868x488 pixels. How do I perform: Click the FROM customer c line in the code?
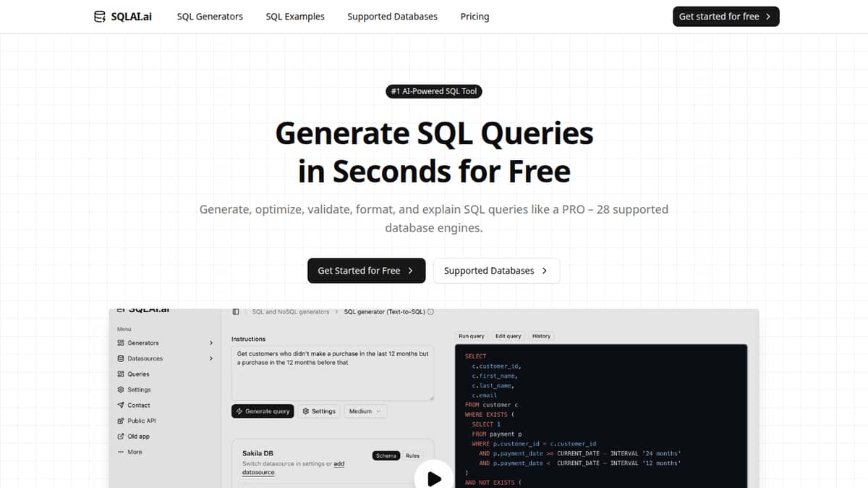click(x=491, y=405)
